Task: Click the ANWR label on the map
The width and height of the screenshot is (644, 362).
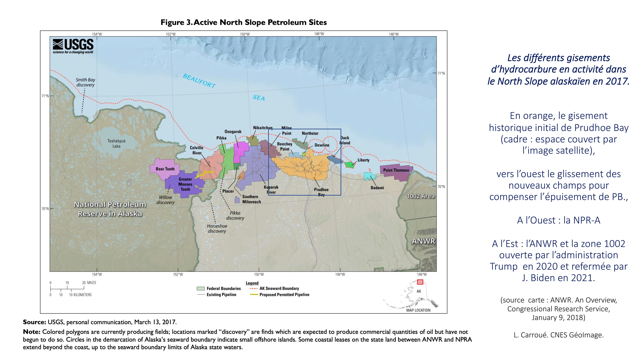Action: click(x=423, y=241)
